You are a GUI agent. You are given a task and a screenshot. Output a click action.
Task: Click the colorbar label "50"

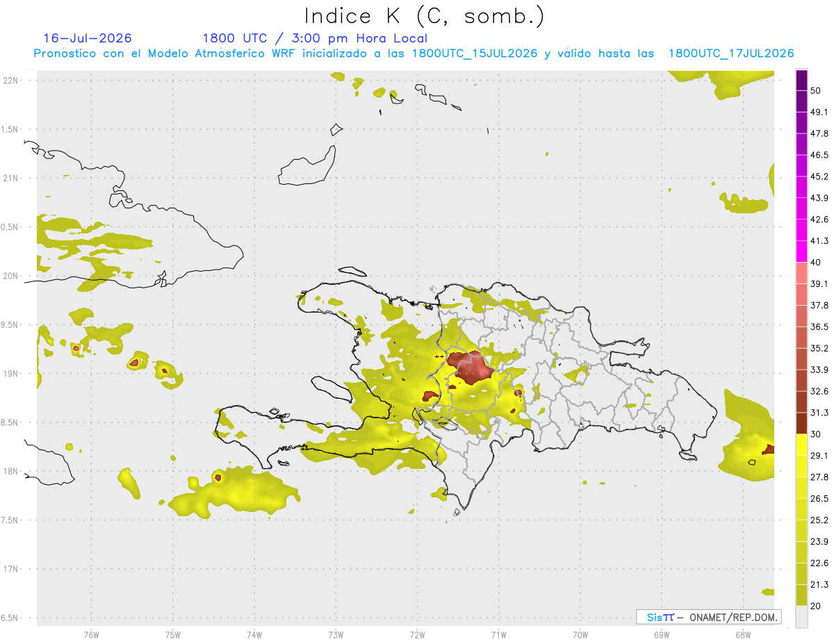pos(816,91)
